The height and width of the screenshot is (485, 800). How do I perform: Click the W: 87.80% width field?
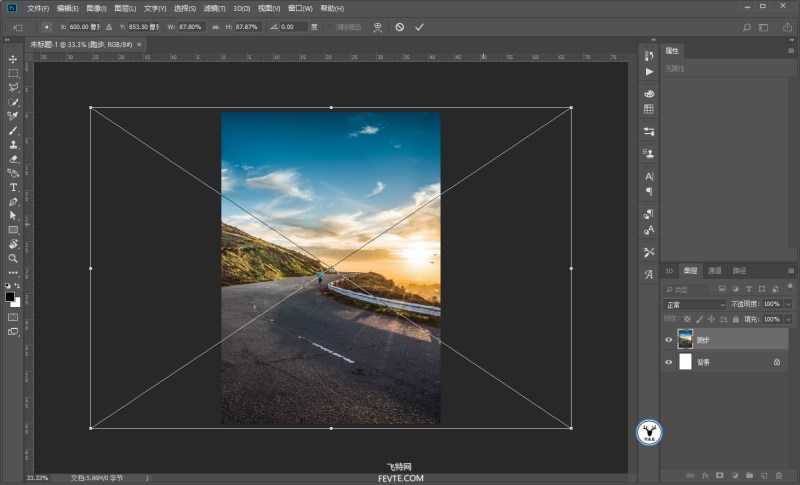190,27
